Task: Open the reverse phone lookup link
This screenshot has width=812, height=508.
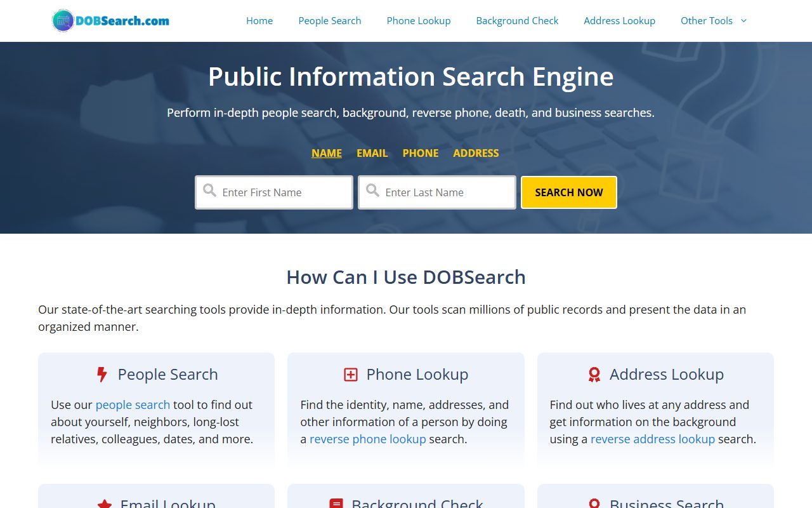Action: click(x=368, y=439)
